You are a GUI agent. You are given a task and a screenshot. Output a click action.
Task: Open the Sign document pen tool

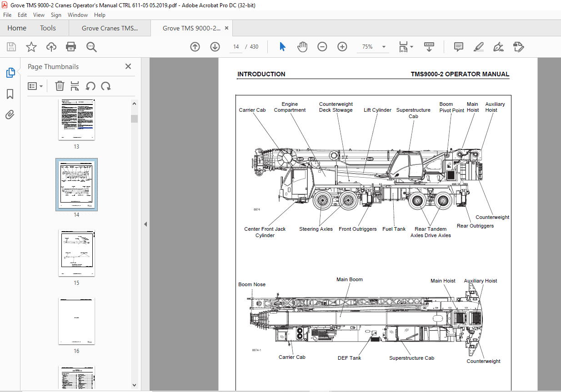(499, 47)
